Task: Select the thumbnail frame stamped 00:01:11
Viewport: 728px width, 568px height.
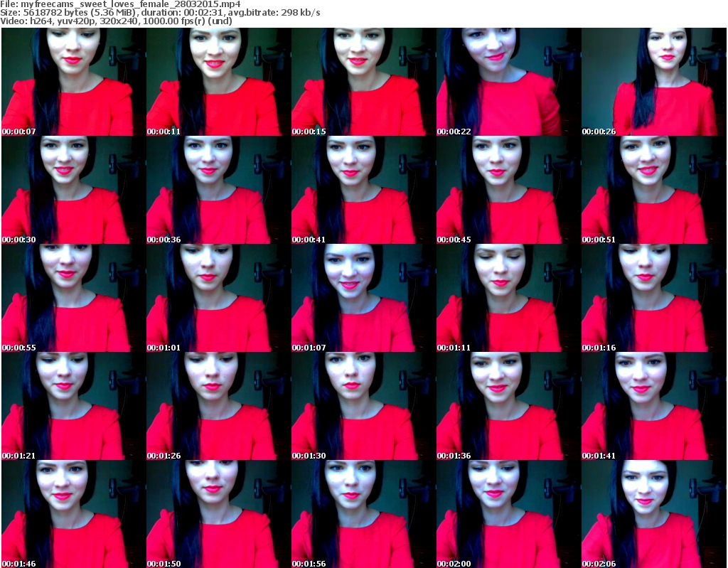Action: click(508, 298)
